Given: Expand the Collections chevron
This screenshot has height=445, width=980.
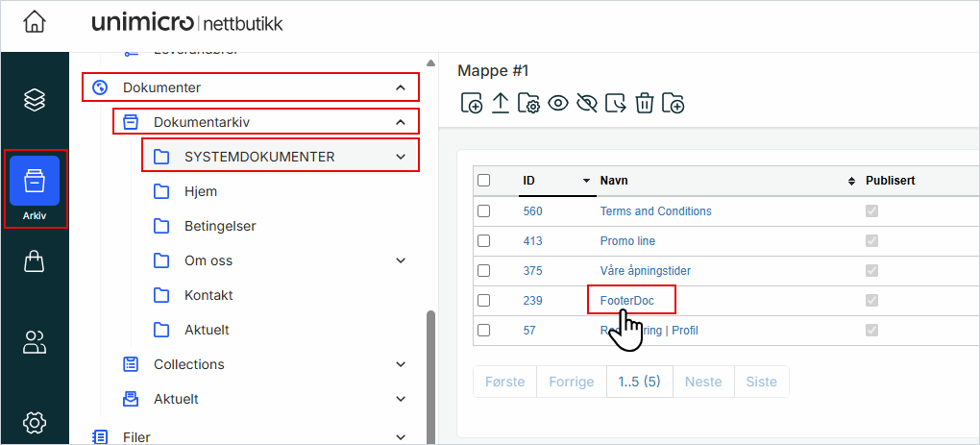Looking at the screenshot, I should click(x=401, y=364).
